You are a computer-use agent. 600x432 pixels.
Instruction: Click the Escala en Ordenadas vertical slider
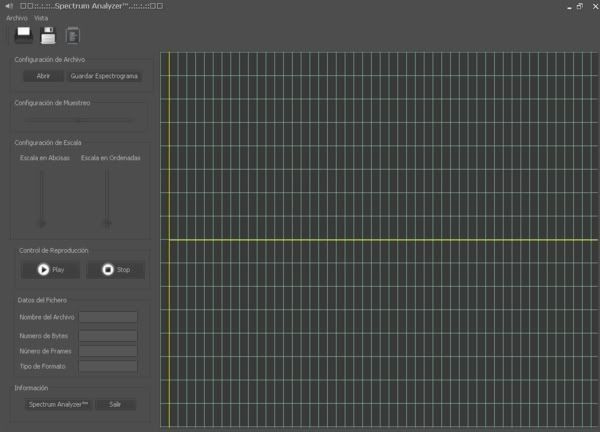[108, 199]
